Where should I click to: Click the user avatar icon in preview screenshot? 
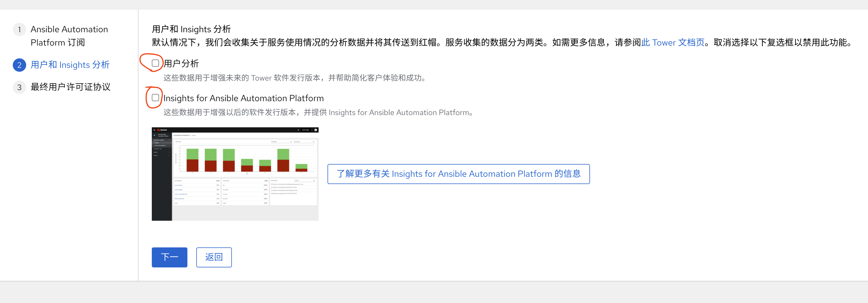click(x=316, y=130)
